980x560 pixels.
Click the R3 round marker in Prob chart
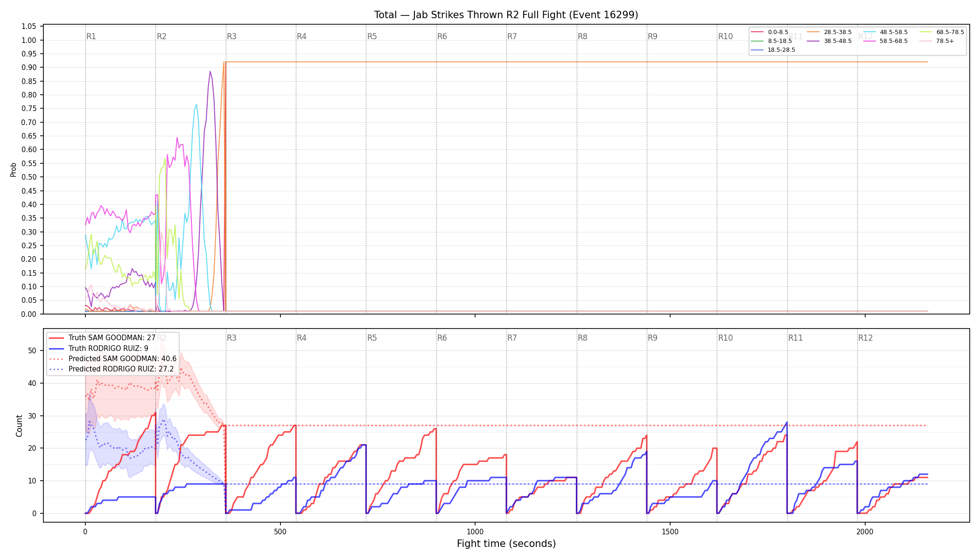[x=231, y=36]
